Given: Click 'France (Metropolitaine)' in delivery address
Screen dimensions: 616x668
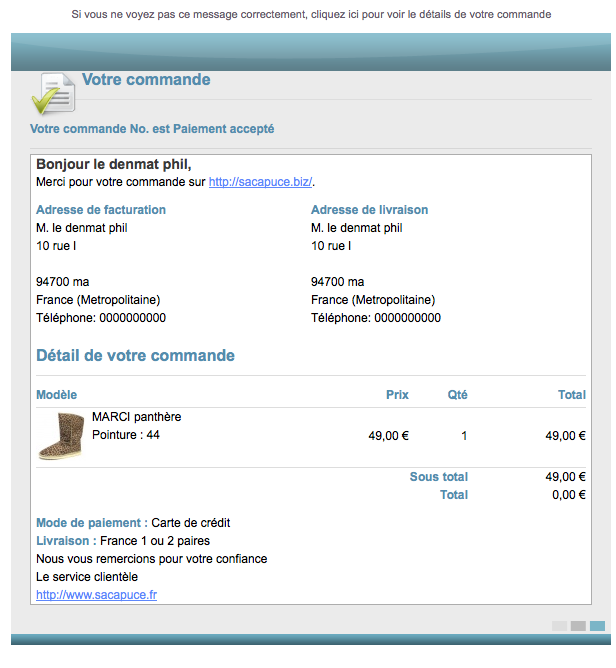Looking at the screenshot, I should click(x=373, y=300).
